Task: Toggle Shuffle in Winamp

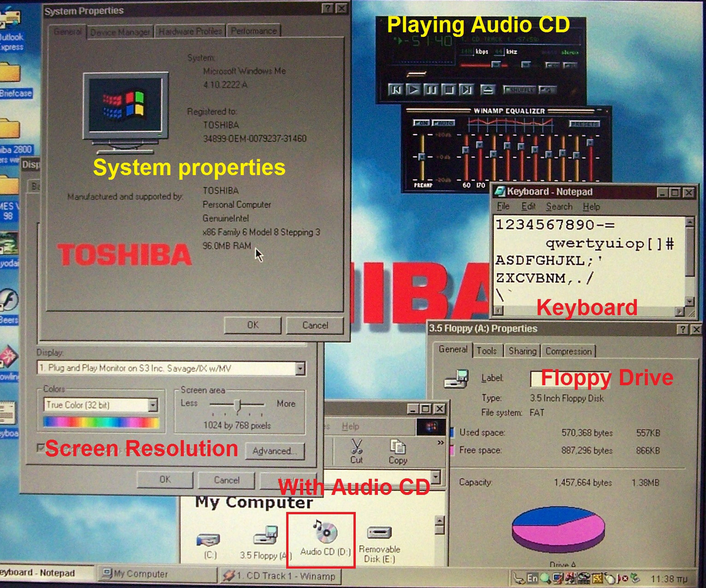Action: (519, 90)
